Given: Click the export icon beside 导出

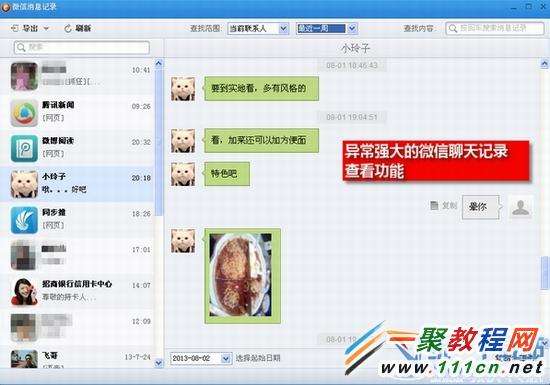Looking at the screenshot, I should click(14, 28).
